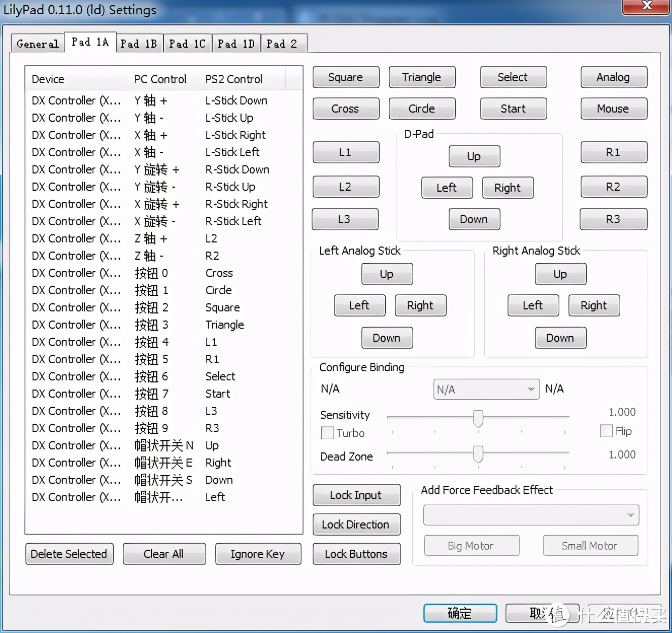Click the Sensitivity slider handle

click(x=478, y=418)
